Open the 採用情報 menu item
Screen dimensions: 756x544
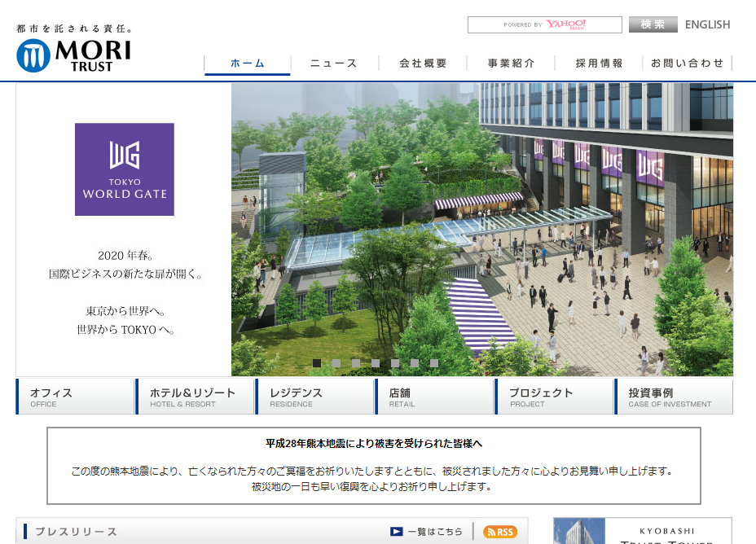pos(599,64)
